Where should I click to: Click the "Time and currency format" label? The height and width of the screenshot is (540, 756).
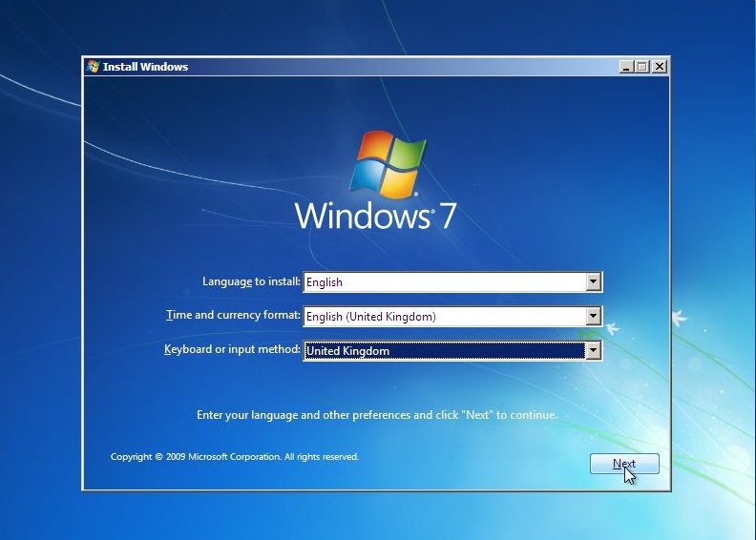[x=234, y=315]
